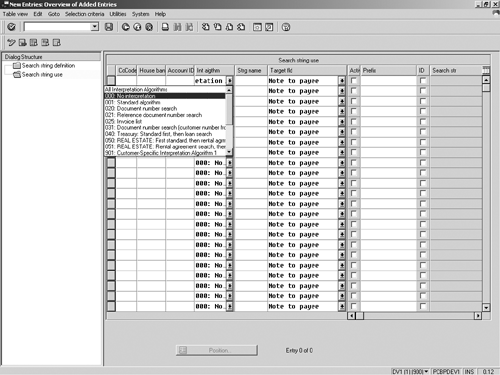Tick the Active checkbox in the second table row

tap(354, 91)
